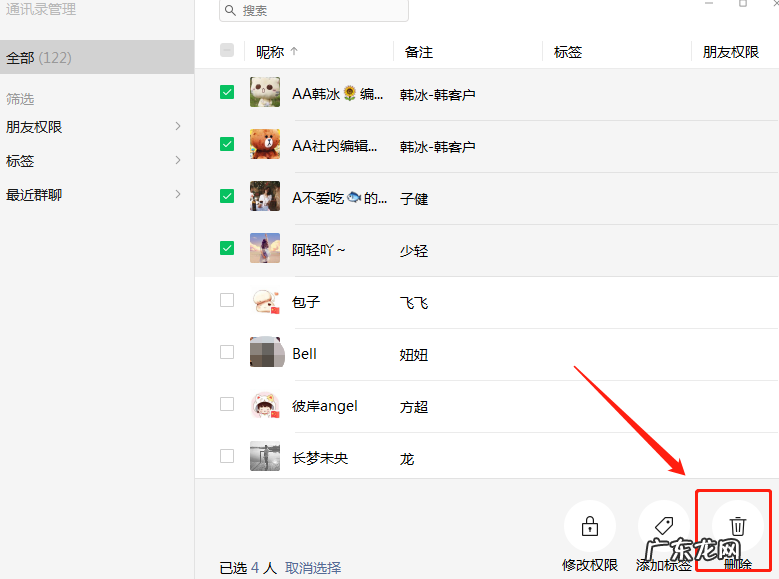
Task: Click the 朋友权限 column header
Action: pyautogui.click(x=731, y=52)
